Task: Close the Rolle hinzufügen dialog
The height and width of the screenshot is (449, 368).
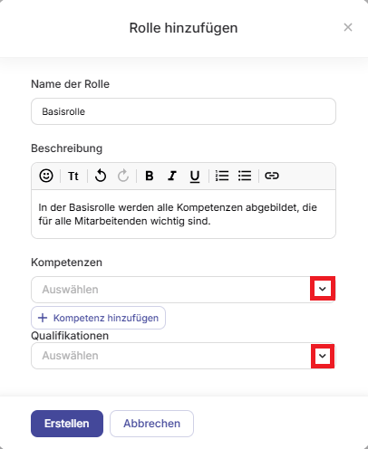Action: click(348, 27)
